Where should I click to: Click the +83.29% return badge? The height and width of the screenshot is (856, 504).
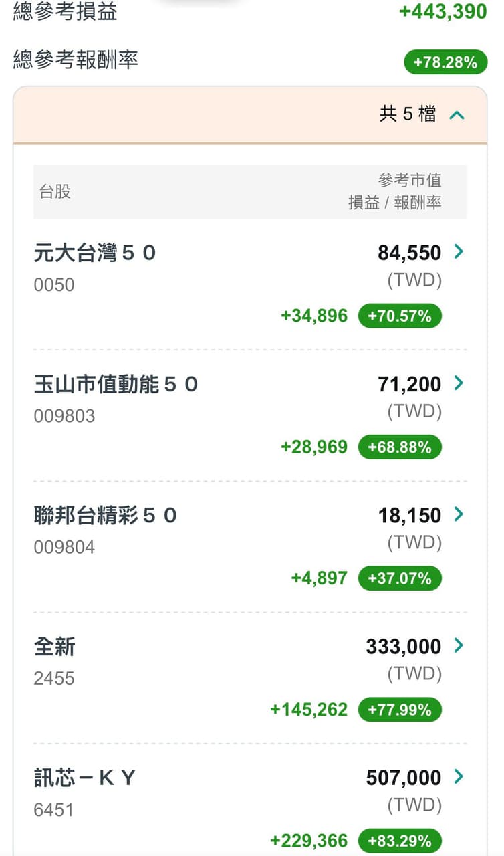[400, 840]
